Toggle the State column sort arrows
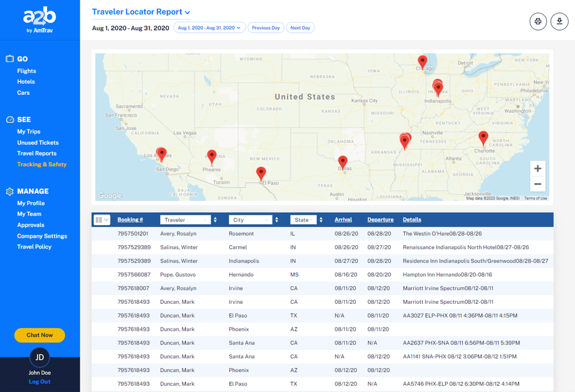The width and height of the screenshot is (575, 392). click(321, 220)
